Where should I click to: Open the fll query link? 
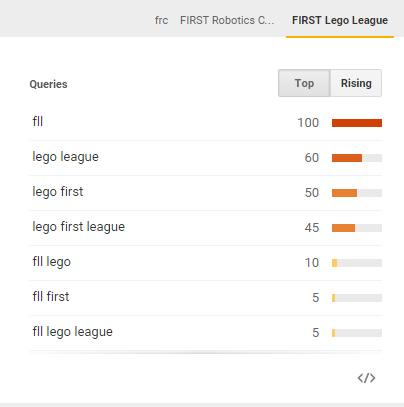click(38, 121)
